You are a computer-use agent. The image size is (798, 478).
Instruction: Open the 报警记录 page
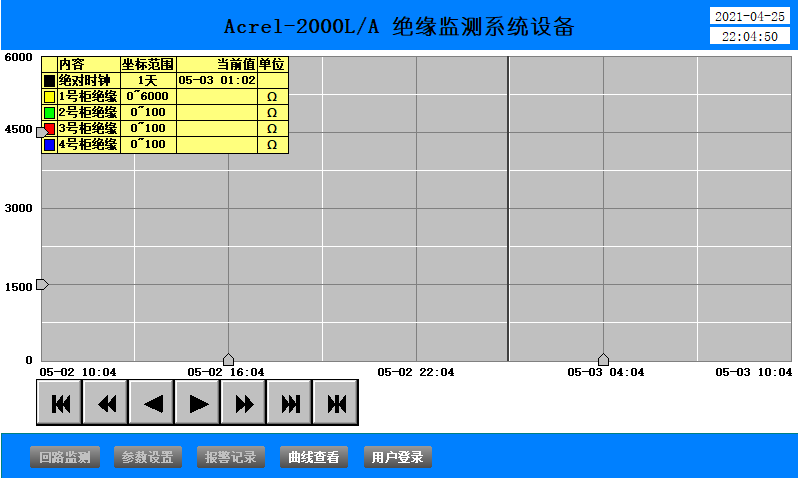[231, 457]
